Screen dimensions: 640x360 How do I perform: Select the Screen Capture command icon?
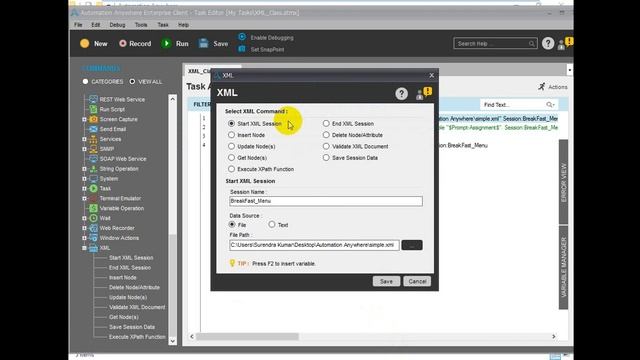click(93, 119)
